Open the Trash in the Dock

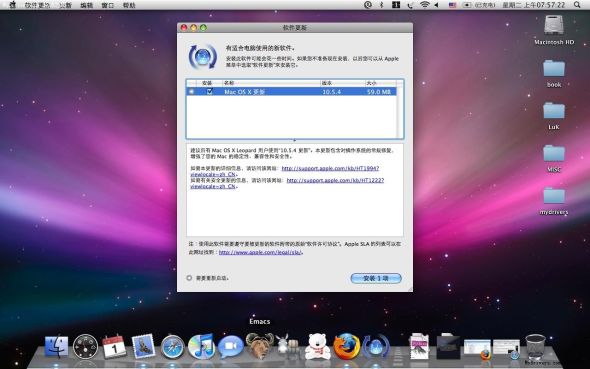(x=535, y=346)
